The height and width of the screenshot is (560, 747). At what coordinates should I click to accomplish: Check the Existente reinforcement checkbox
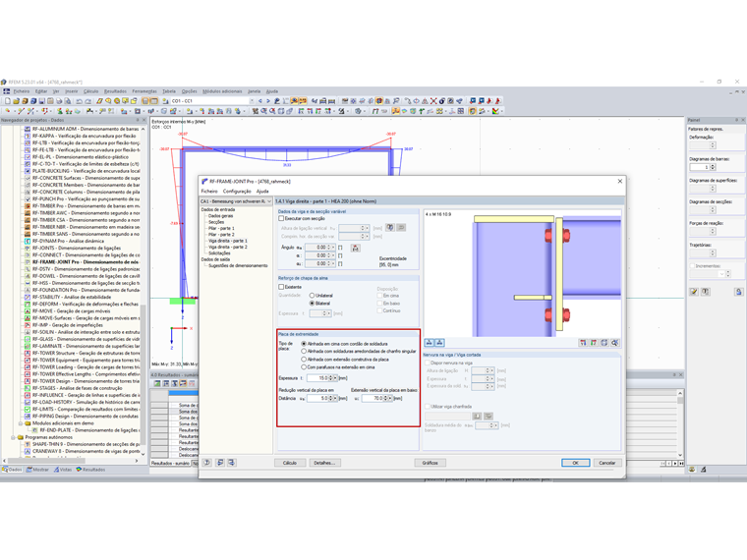281,287
